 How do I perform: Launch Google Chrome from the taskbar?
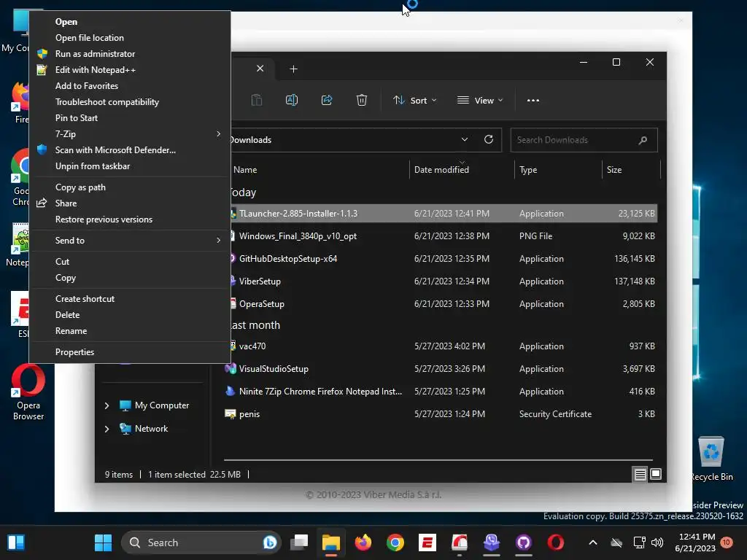point(395,542)
